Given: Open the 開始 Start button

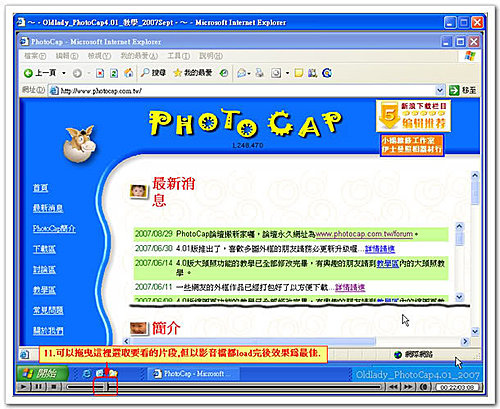Looking at the screenshot, I should point(42,373).
